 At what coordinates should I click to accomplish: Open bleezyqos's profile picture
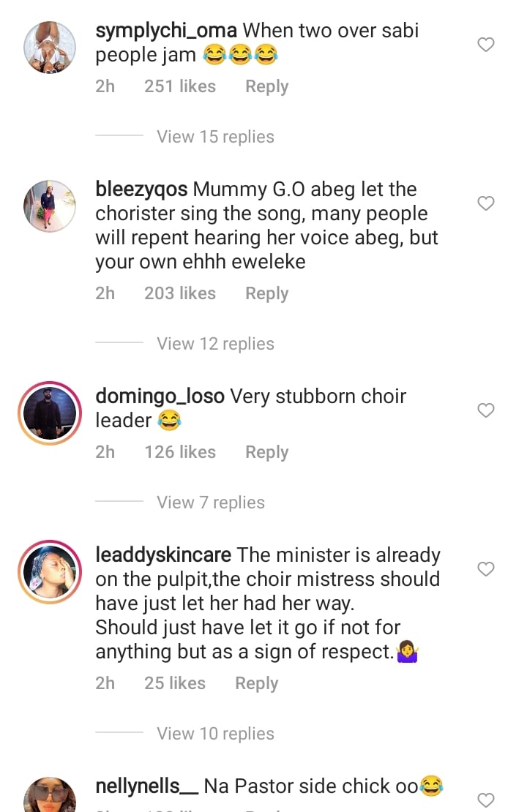[50, 206]
